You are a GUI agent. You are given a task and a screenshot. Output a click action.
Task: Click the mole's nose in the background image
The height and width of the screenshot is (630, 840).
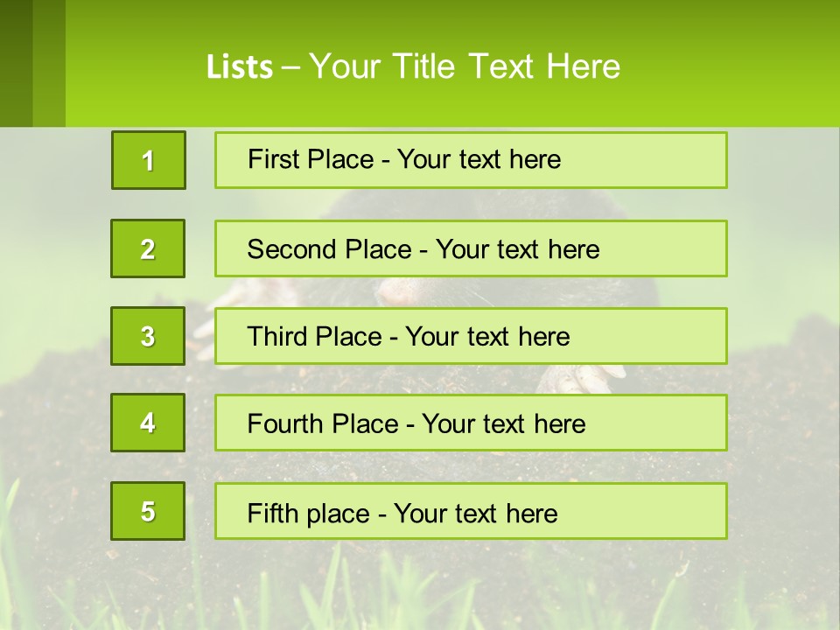click(x=394, y=293)
